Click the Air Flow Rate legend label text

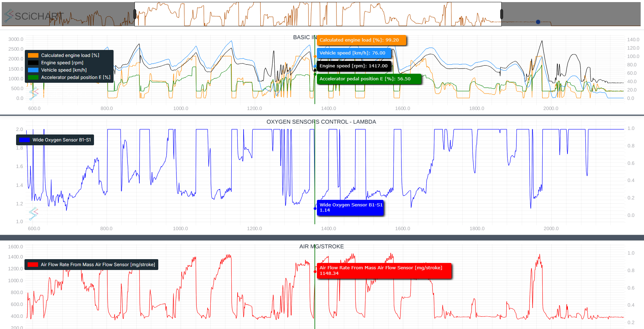click(98, 265)
